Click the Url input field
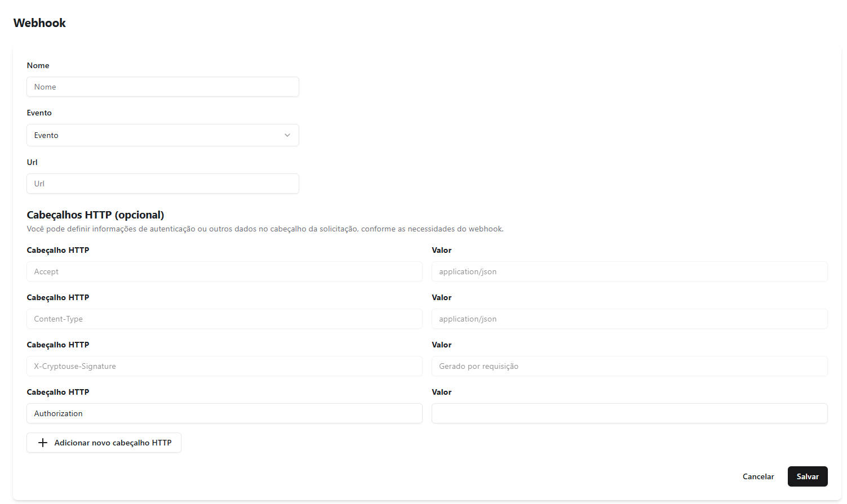This screenshot has height=504, width=847. click(x=163, y=184)
